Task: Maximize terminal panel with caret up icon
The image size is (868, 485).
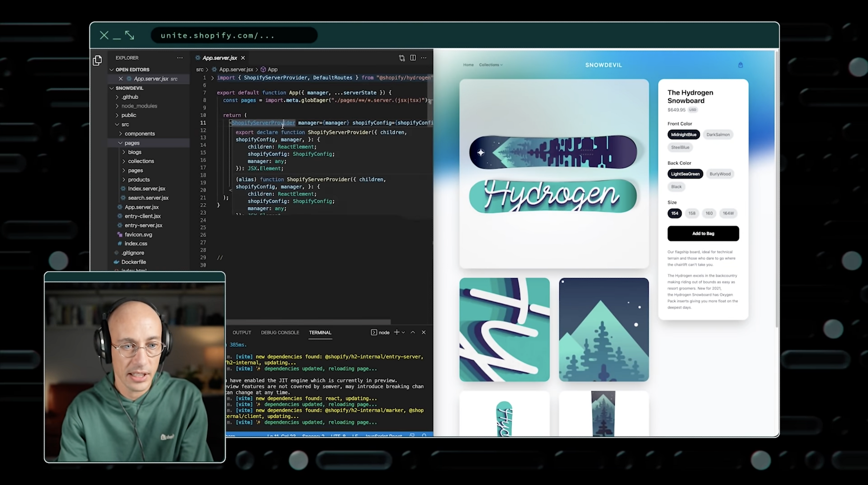Action: [413, 332]
